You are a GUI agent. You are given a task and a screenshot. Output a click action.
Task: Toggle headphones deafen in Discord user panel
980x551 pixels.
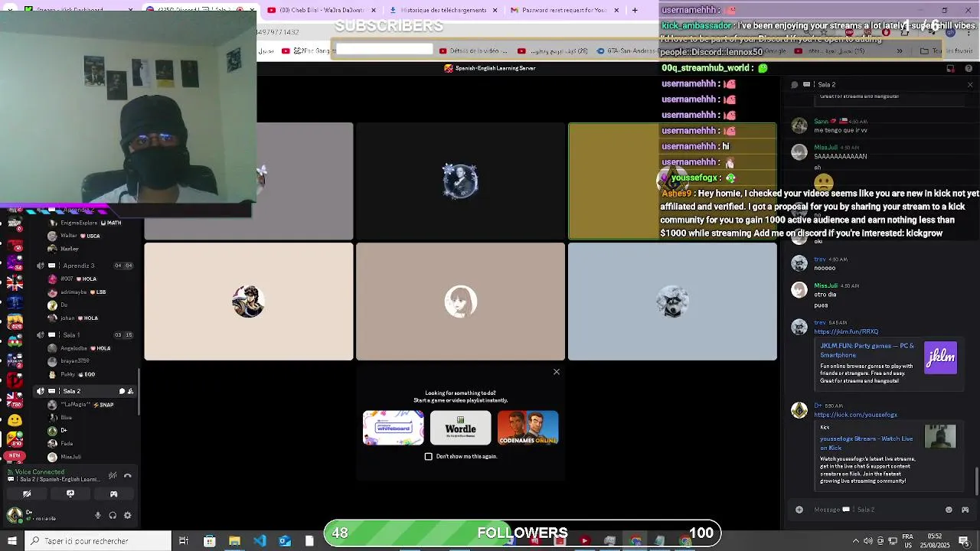tap(113, 516)
